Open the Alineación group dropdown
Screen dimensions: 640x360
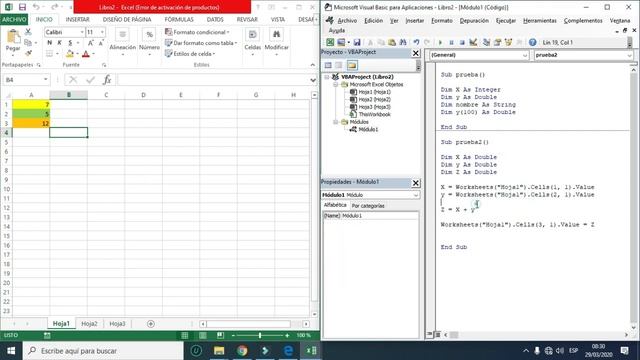122,42
